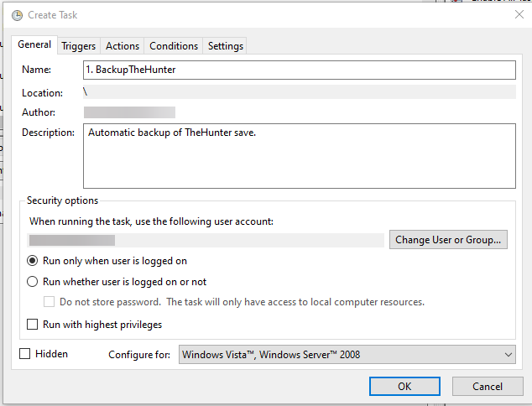Enable Run with highest privileges
Screen dimensions: 532x406
pos(33,325)
